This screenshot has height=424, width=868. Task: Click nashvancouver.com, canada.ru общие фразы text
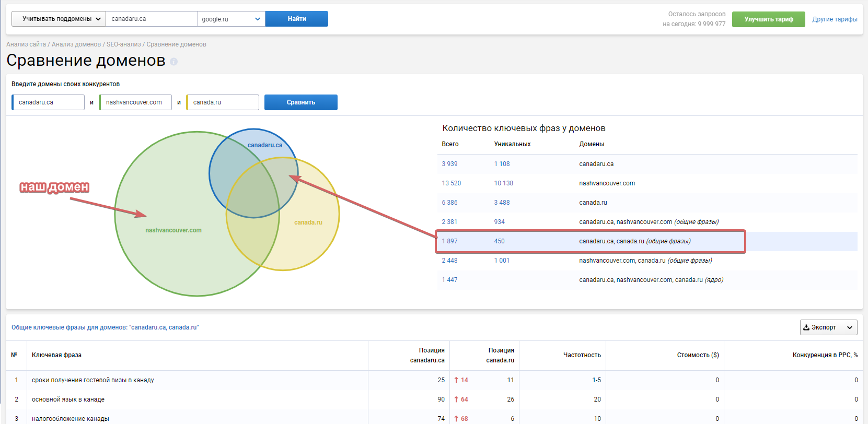point(645,261)
